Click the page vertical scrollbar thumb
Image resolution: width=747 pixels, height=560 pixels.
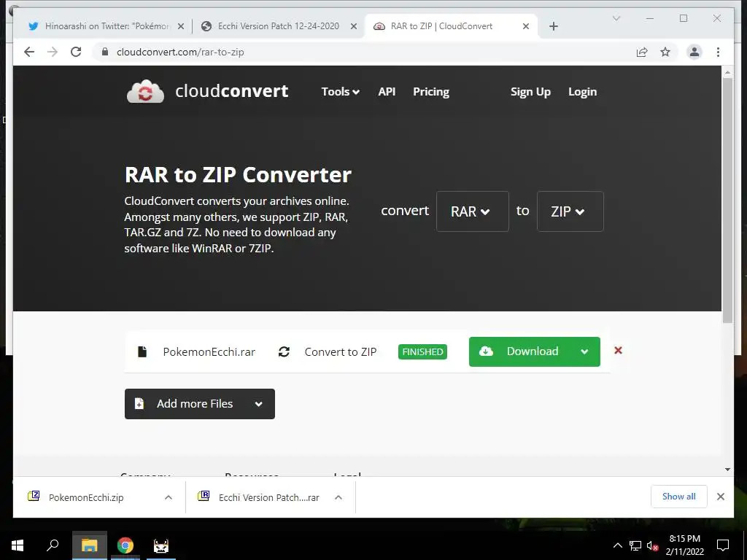pyautogui.click(x=727, y=200)
